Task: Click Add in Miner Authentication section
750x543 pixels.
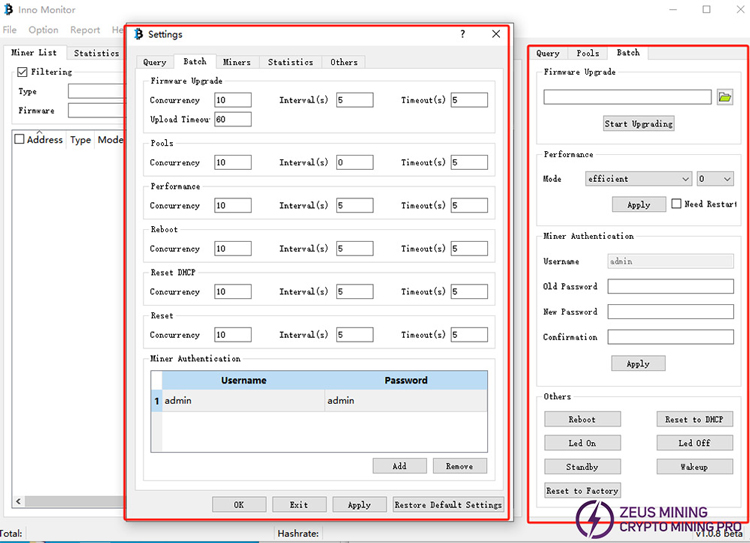Action: [x=399, y=466]
